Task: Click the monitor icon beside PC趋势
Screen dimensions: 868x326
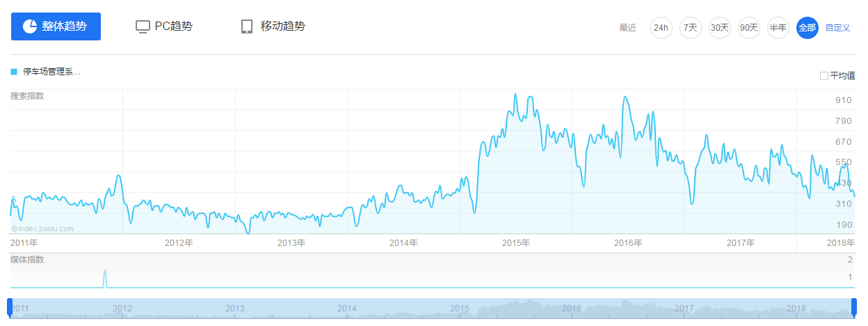Action: coord(143,27)
